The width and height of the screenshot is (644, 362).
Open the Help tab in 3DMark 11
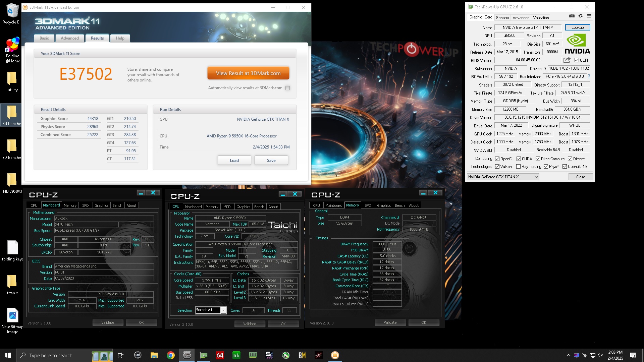tap(120, 38)
